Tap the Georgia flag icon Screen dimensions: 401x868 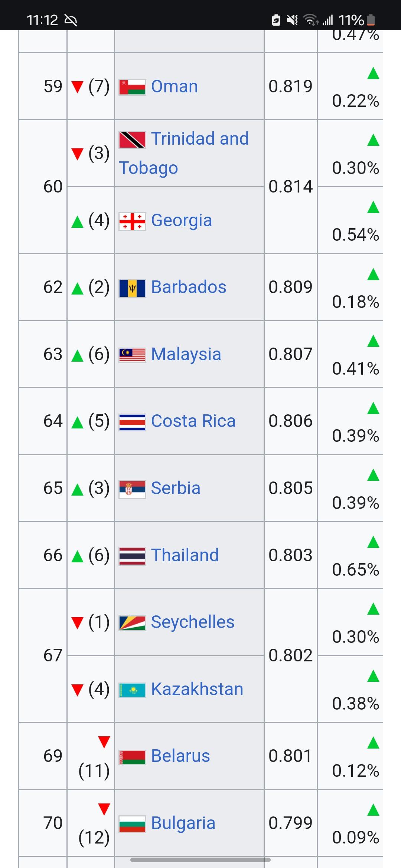[132, 221]
